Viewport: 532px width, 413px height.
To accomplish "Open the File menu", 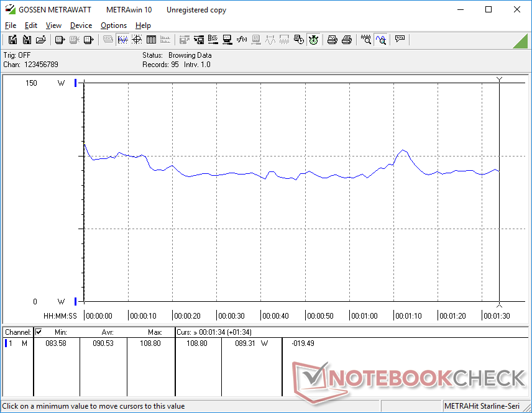I will point(11,25).
